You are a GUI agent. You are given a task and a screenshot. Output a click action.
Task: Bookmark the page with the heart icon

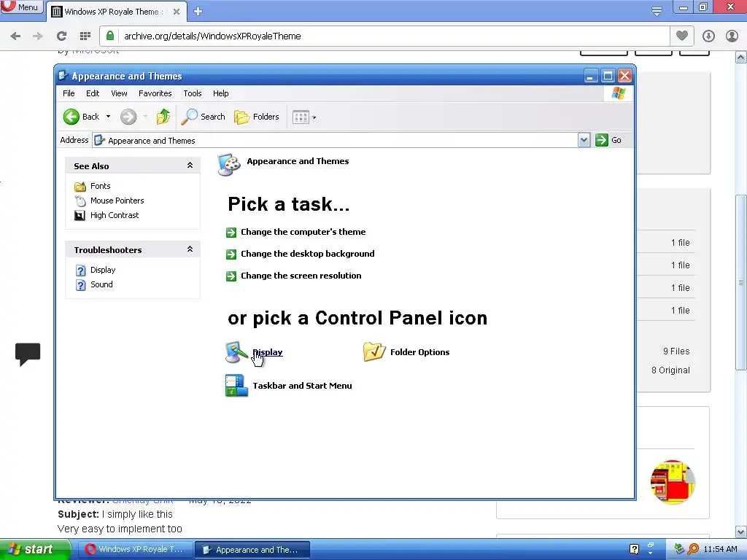pos(682,36)
